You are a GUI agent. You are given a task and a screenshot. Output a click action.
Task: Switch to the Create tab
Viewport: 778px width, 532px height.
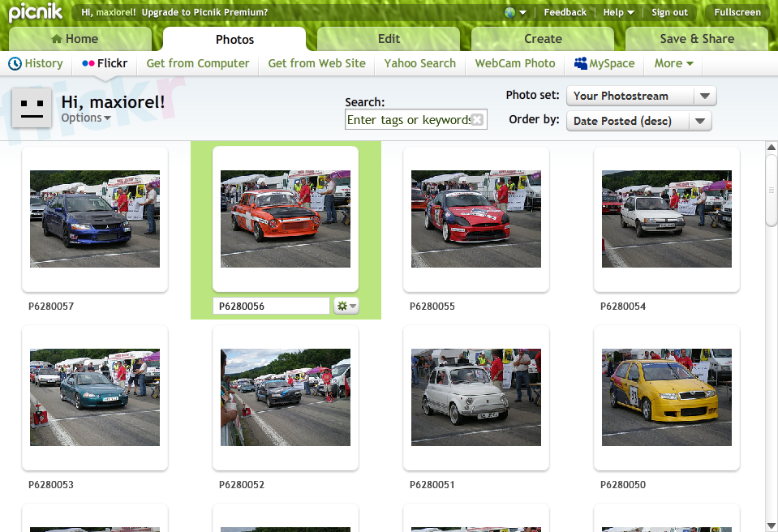point(543,39)
